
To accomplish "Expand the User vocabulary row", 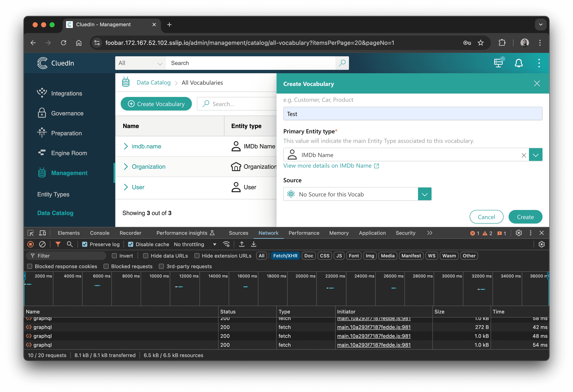I will tap(126, 187).
